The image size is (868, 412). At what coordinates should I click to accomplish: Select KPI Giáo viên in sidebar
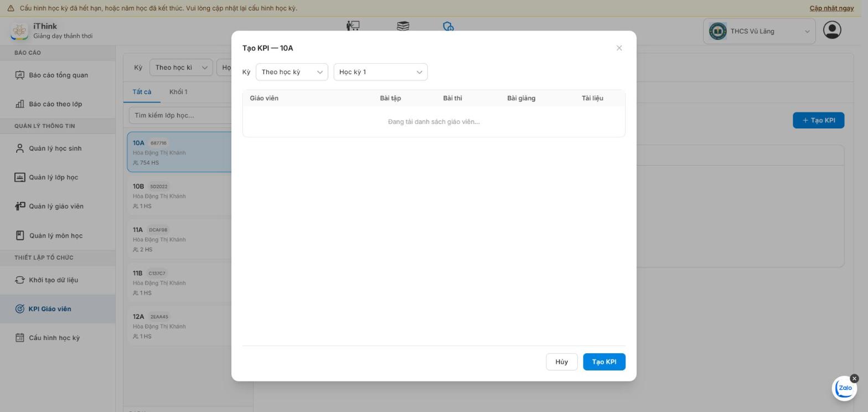tap(58, 309)
